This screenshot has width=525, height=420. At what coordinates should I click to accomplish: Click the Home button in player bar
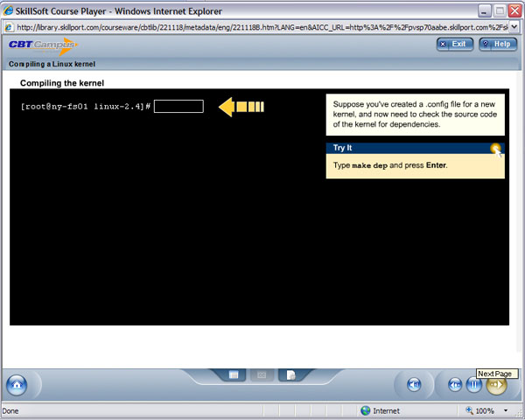17,384
